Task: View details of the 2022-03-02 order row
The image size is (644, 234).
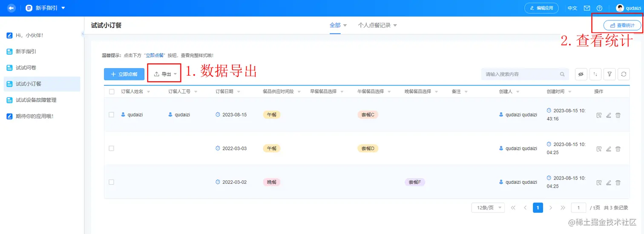Action: click(599, 182)
